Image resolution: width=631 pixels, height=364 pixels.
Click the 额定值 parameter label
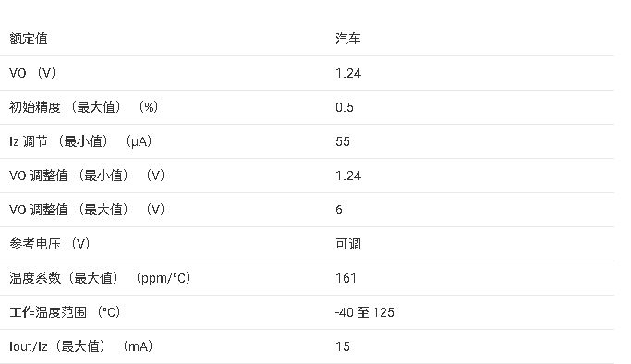28,39
